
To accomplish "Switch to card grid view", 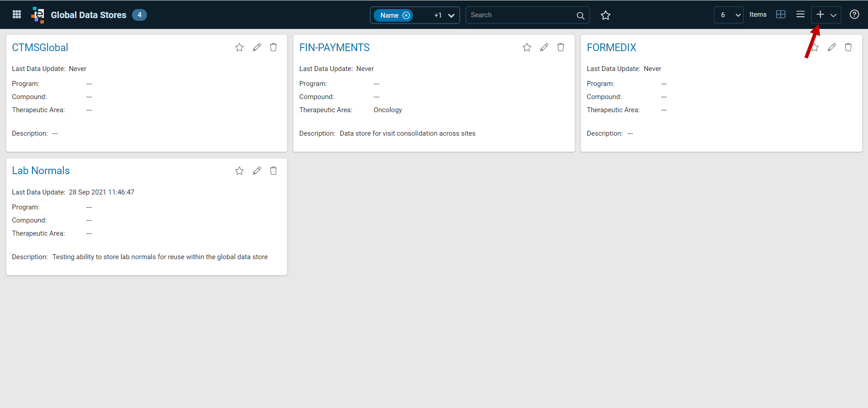I will coord(781,14).
